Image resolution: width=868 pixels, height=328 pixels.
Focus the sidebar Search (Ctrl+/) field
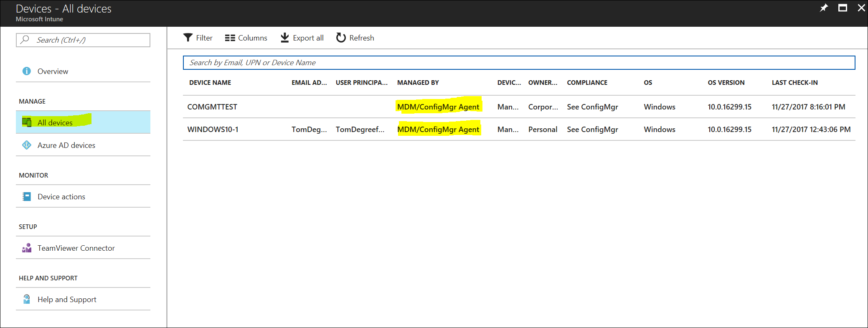[83, 40]
